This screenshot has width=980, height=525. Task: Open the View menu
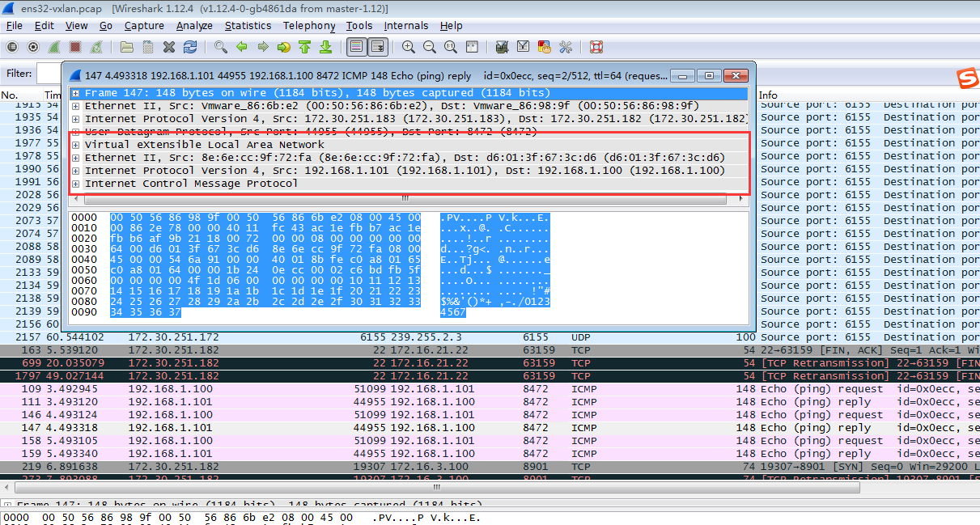pos(77,26)
